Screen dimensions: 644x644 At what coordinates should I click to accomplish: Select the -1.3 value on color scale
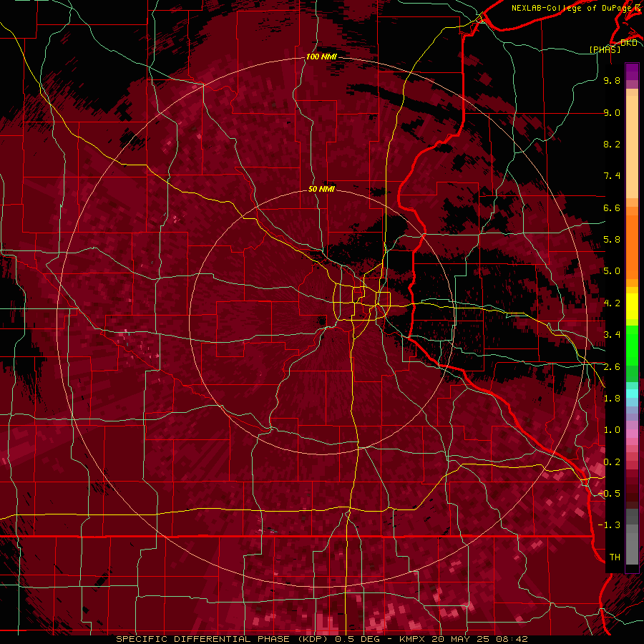[610, 525]
